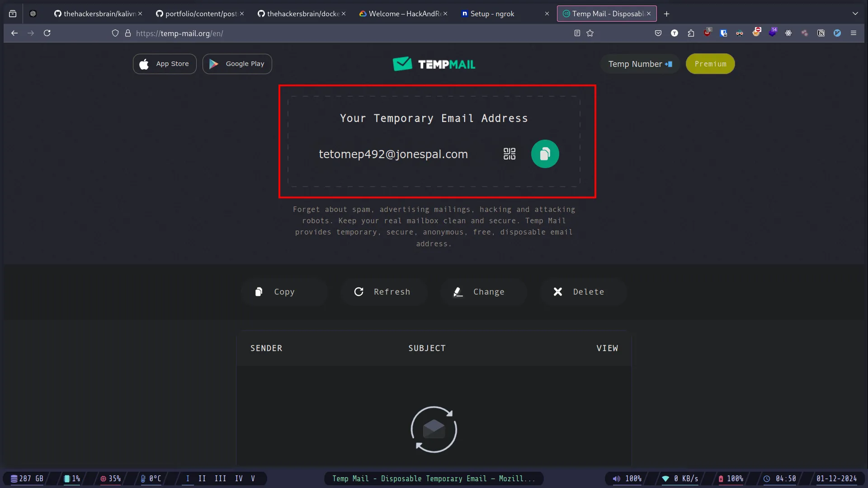Open the Temp Number link

point(640,64)
